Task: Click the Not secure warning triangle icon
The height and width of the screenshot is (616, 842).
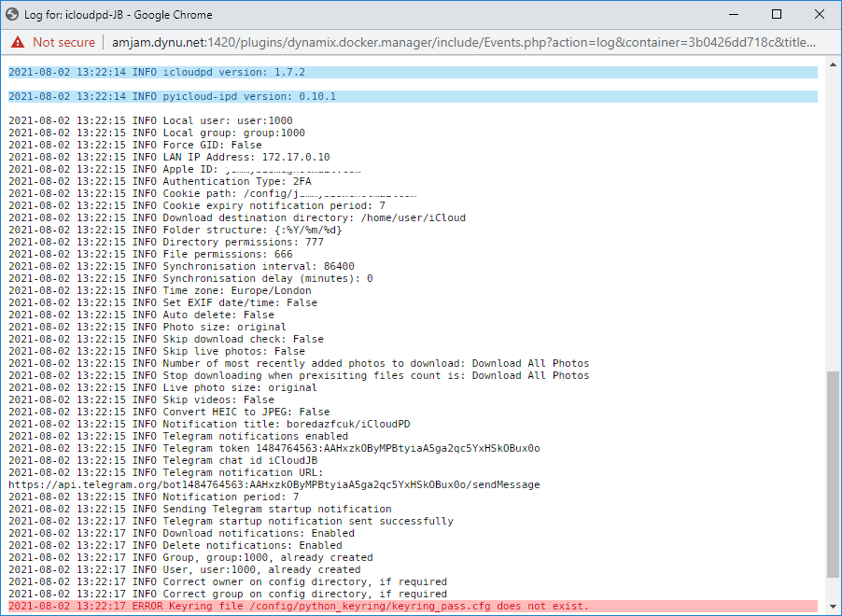Action: tap(18, 42)
